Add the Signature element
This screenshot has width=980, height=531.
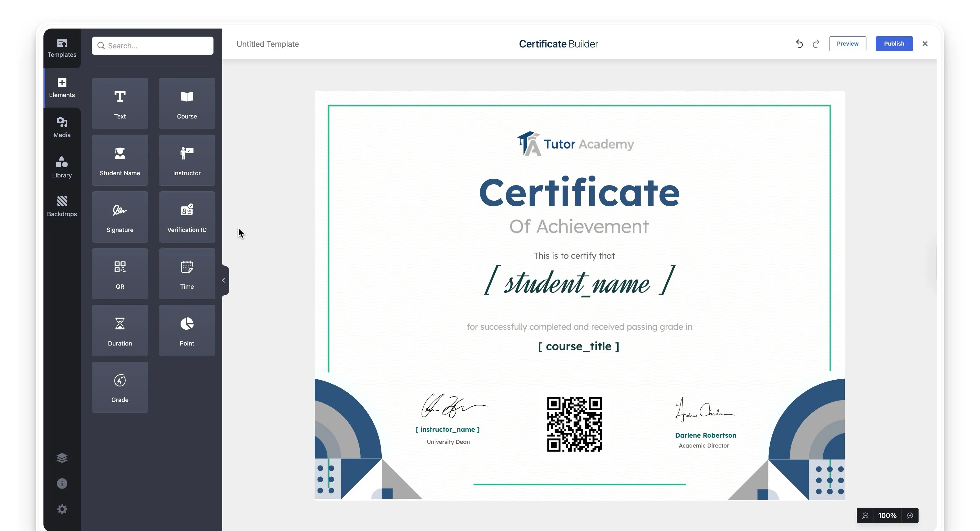coord(120,217)
